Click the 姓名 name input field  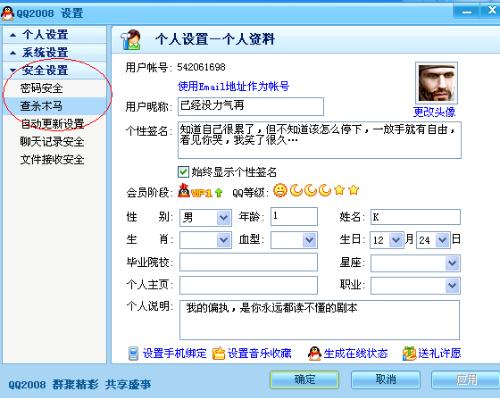[415, 217]
